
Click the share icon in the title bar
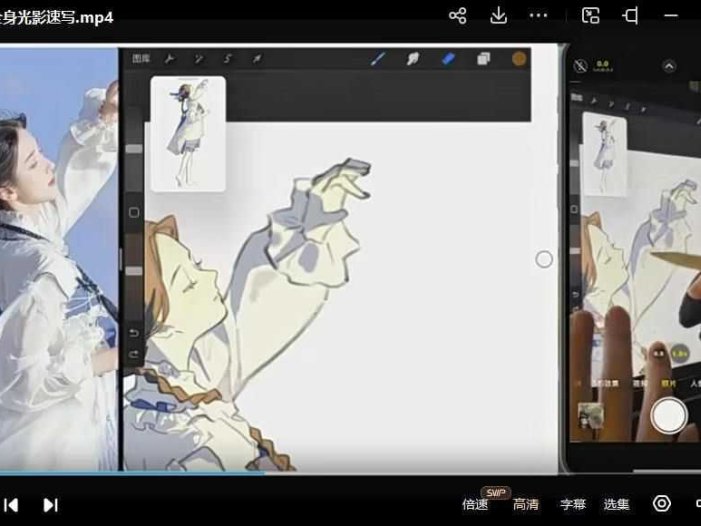[458, 16]
